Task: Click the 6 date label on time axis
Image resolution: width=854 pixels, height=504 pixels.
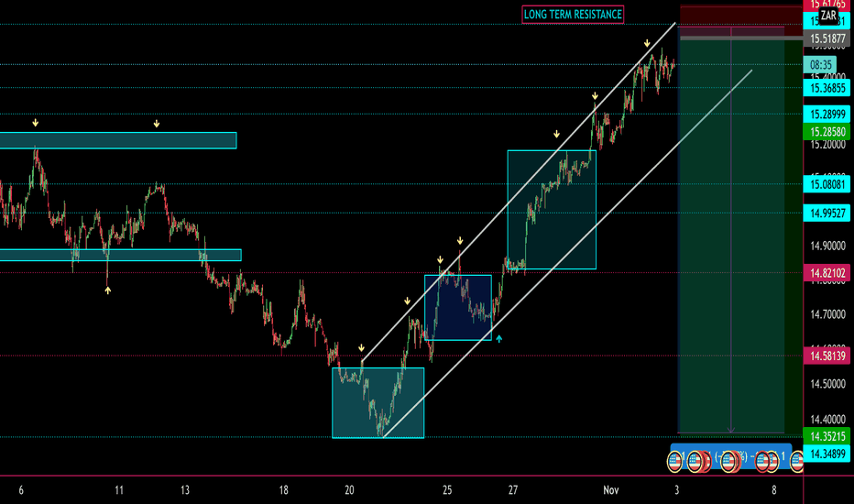Action: 21,490
